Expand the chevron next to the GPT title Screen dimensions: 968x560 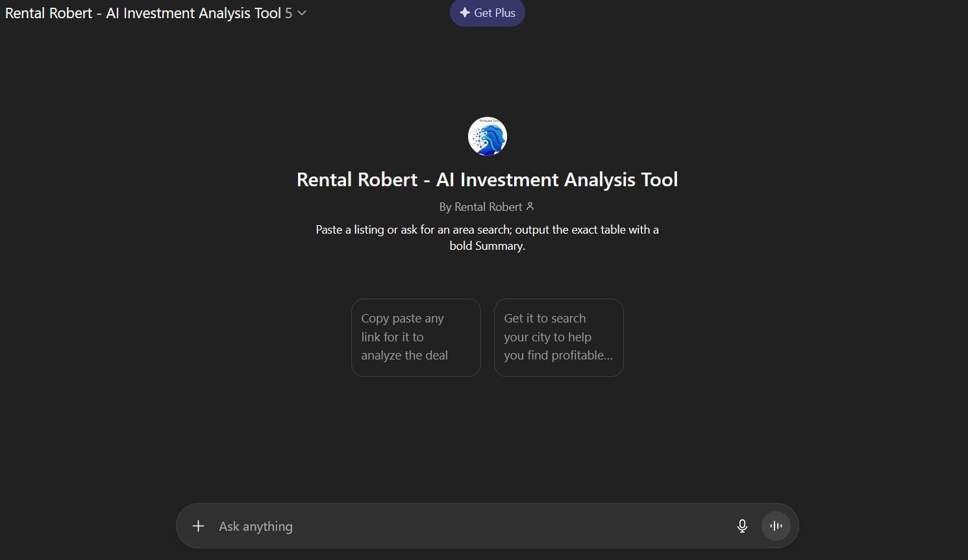click(302, 13)
